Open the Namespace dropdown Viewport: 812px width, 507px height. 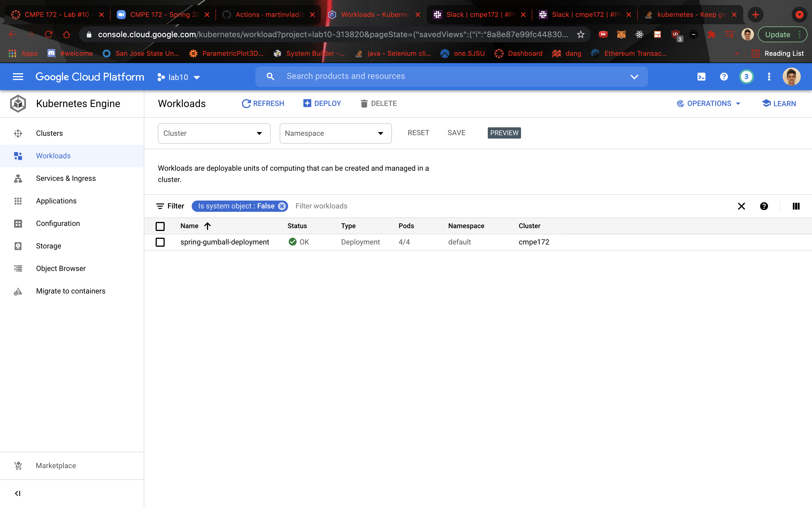336,134
